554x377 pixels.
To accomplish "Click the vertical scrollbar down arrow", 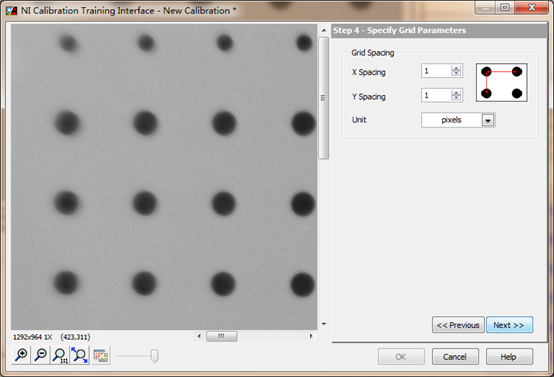I will (324, 324).
